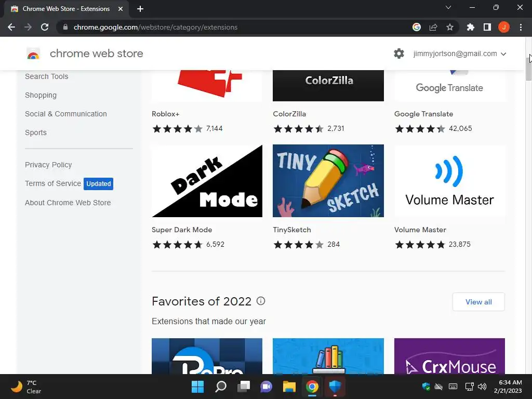This screenshot has width=532, height=399.
Task: Click the forward navigation arrow
Action: point(28,27)
